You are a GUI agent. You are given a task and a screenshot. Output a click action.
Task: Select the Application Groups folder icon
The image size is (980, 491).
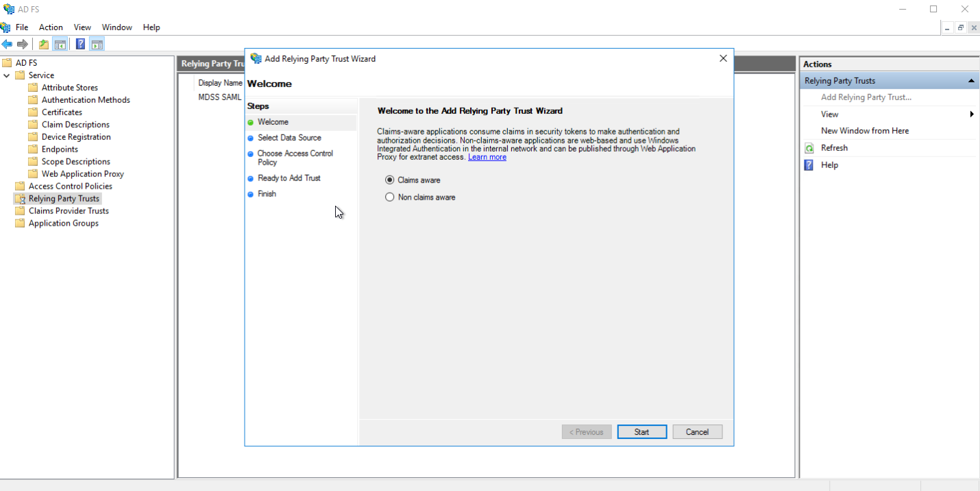(20, 224)
